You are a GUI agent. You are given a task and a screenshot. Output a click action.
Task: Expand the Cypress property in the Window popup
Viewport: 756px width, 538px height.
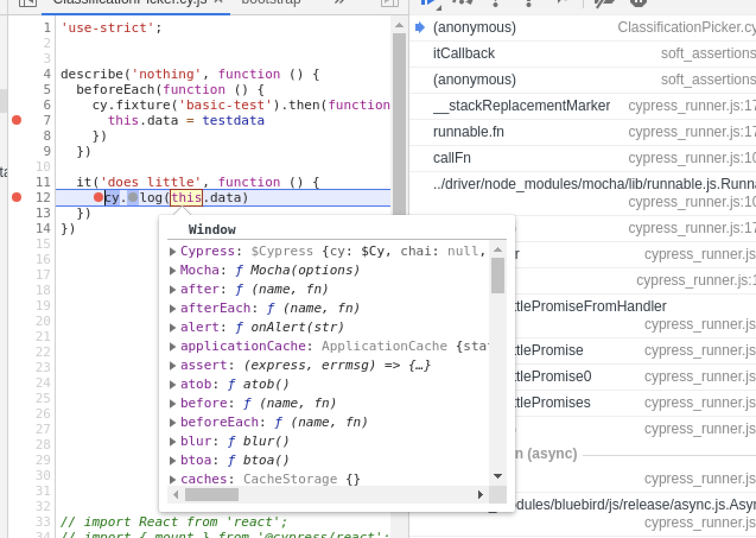[173, 251]
